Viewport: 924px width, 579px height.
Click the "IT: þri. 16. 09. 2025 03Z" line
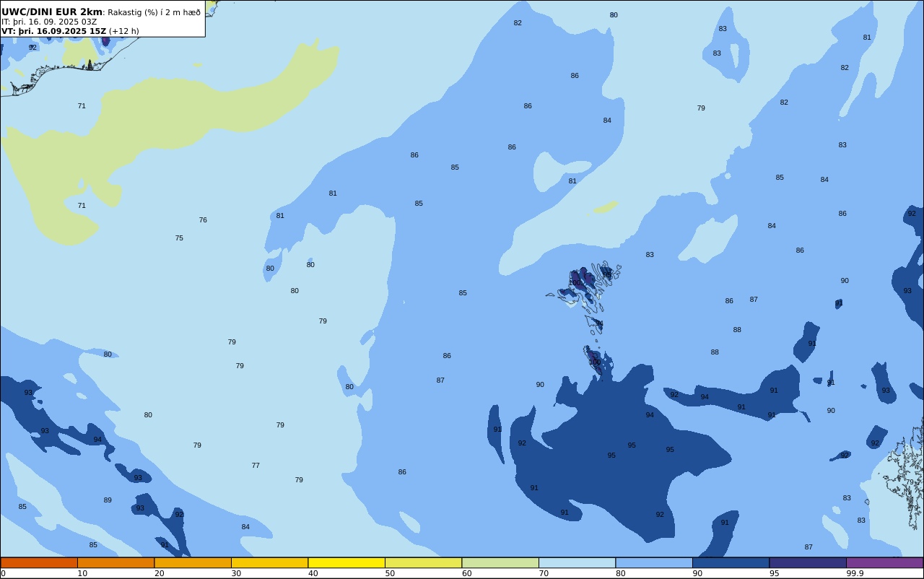[x=49, y=22]
